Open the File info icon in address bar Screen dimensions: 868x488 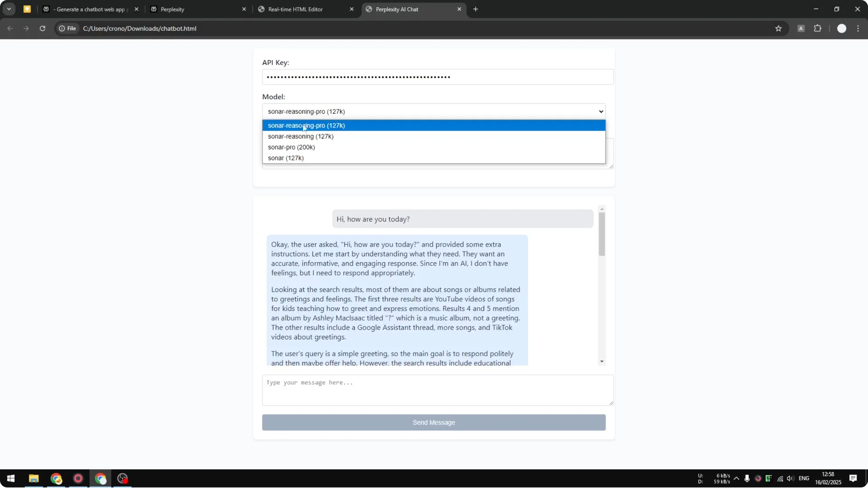tap(62, 28)
